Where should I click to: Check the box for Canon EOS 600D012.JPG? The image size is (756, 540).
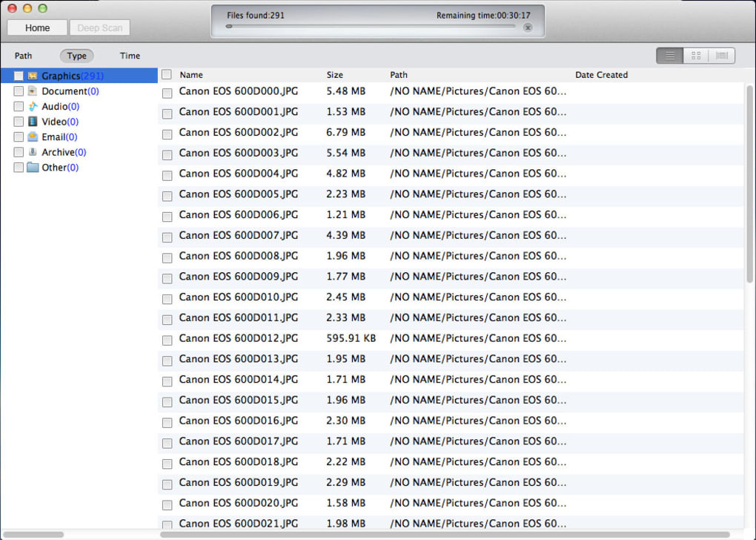click(168, 340)
